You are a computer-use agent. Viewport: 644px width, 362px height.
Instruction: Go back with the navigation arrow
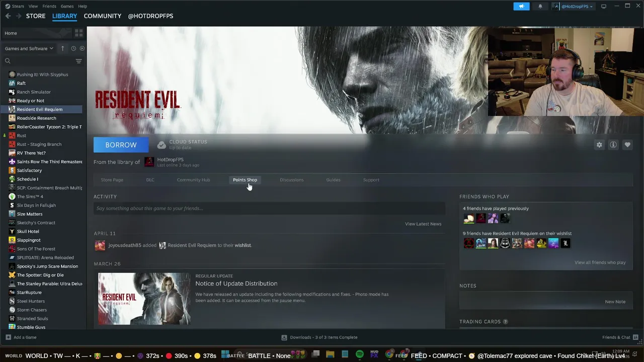pyautogui.click(x=8, y=16)
